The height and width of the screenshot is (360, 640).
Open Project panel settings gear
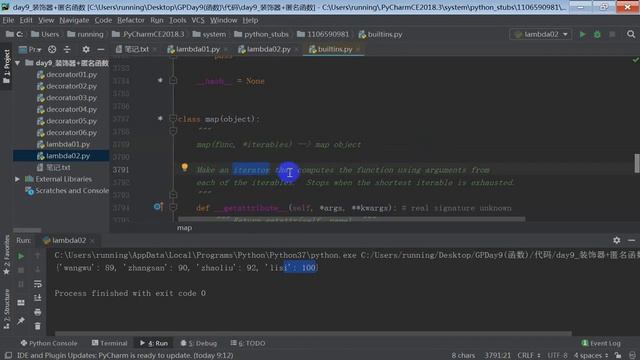(x=86, y=49)
